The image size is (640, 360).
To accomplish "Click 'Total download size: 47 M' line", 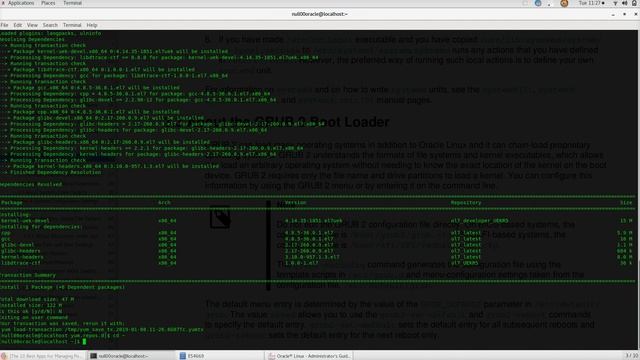I will [37, 299].
